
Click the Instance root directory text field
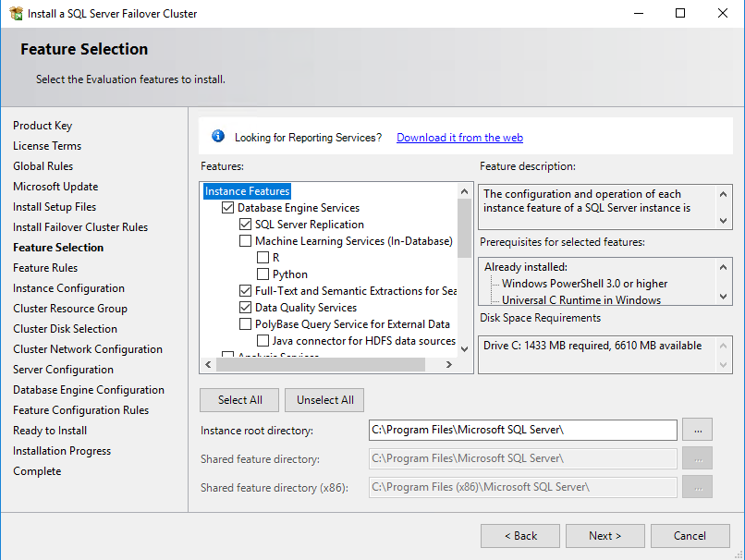(522, 430)
